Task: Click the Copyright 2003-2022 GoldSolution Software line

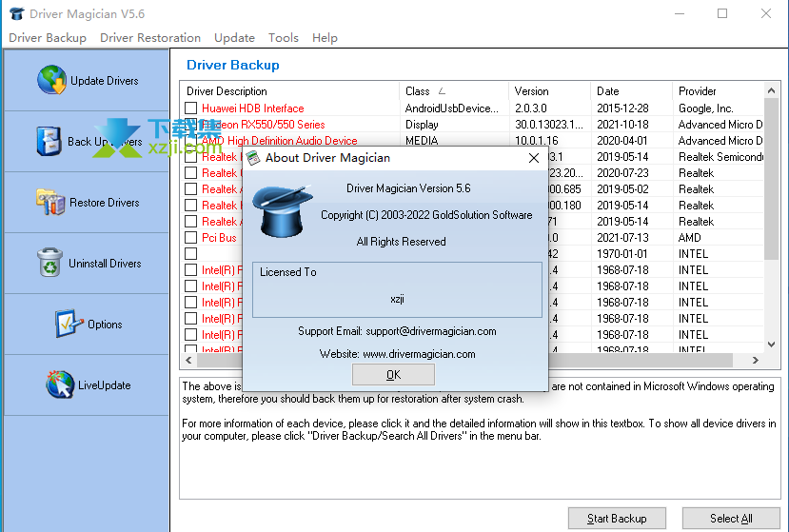Action: (x=426, y=215)
